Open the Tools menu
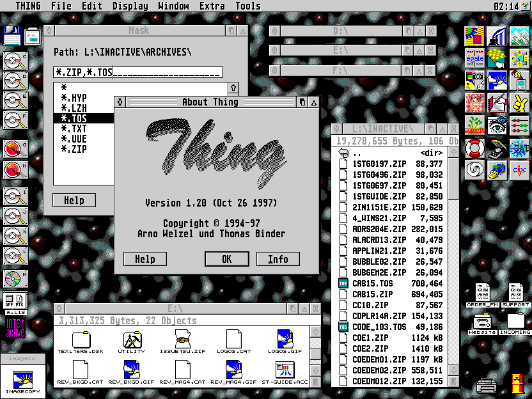Image resolution: width=532 pixels, height=399 pixels. [248, 6]
